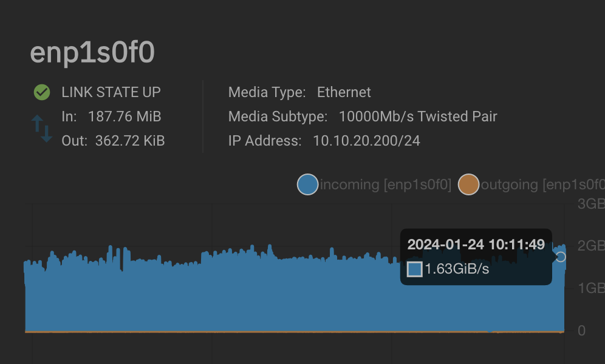The height and width of the screenshot is (364, 605).
Task: Toggle the incoming series blue legend circle
Action: click(x=307, y=184)
